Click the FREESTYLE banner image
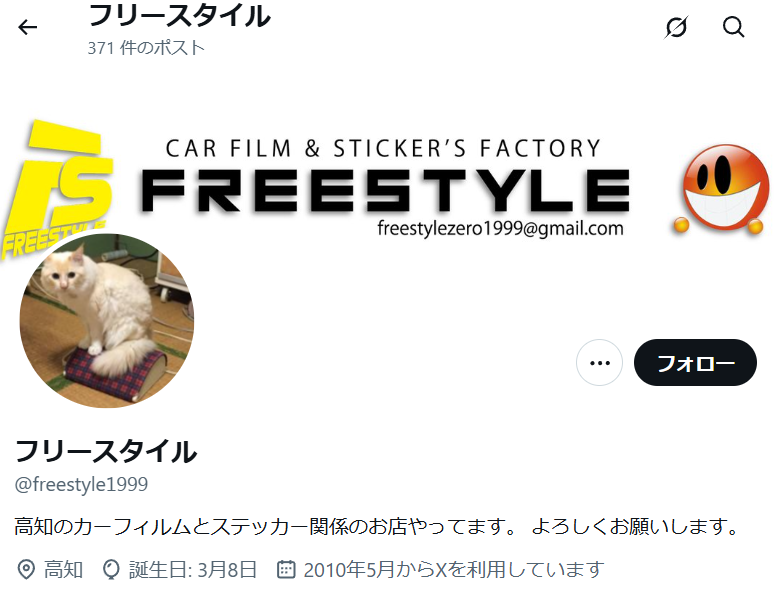Image resolution: width=774 pixels, height=595 pixels. [x=387, y=190]
